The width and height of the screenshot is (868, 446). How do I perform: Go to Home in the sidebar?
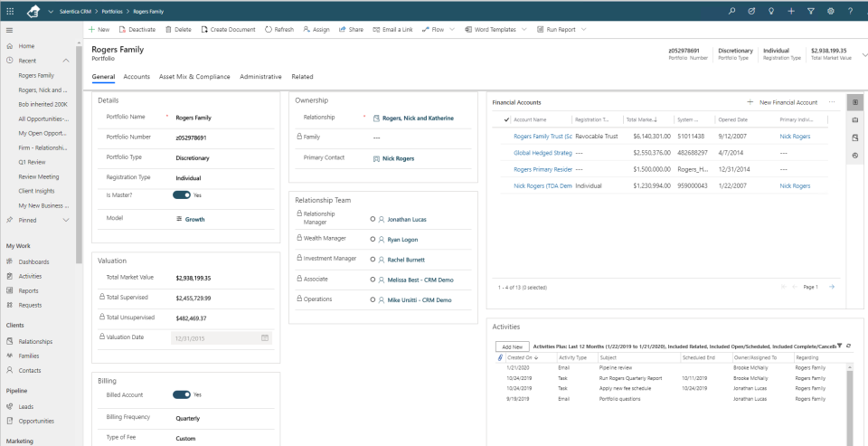(x=26, y=46)
